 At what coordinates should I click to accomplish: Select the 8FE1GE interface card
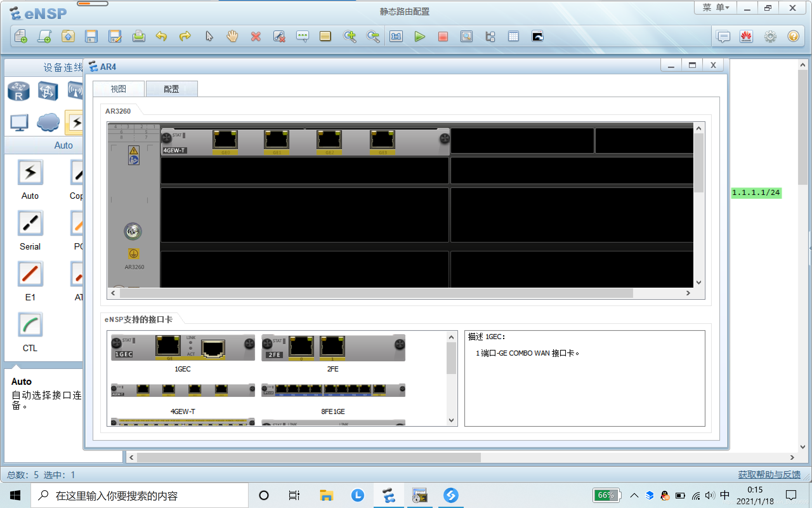pyautogui.click(x=333, y=390)
